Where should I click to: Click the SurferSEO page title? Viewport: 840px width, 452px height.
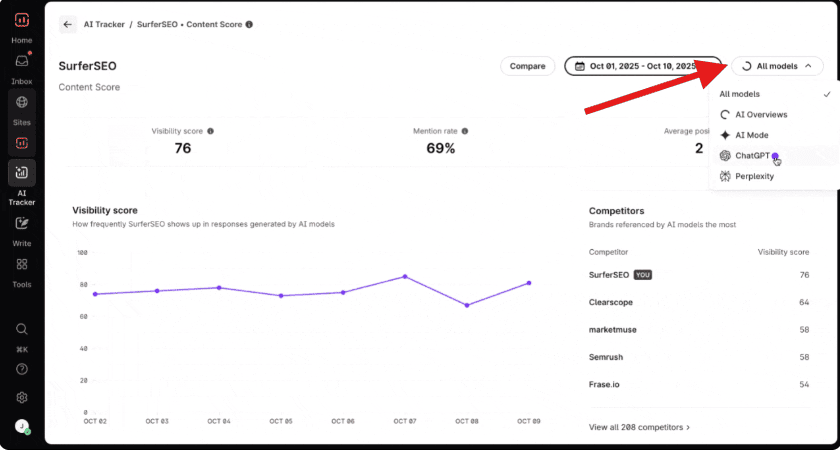click(87, 66)
